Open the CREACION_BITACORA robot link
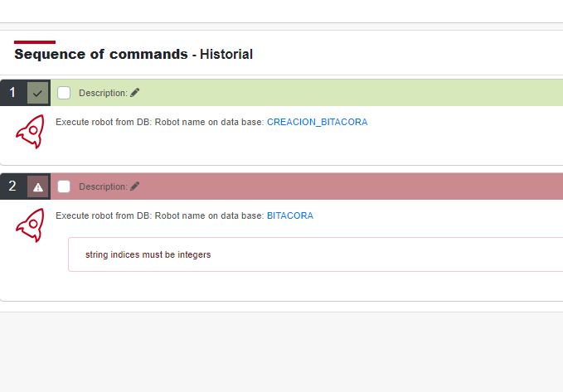563x392 pixels. click(317, 122)
